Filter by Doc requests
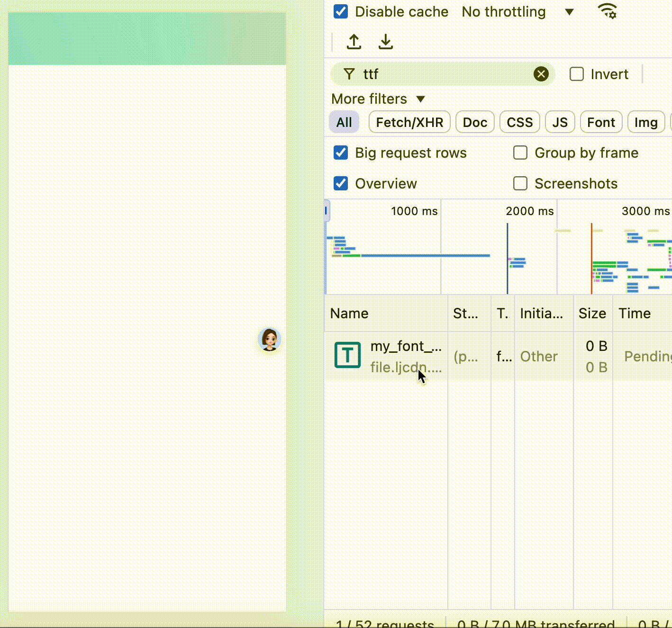The height and width of the screenshot is (628, 672). point(475,122)
